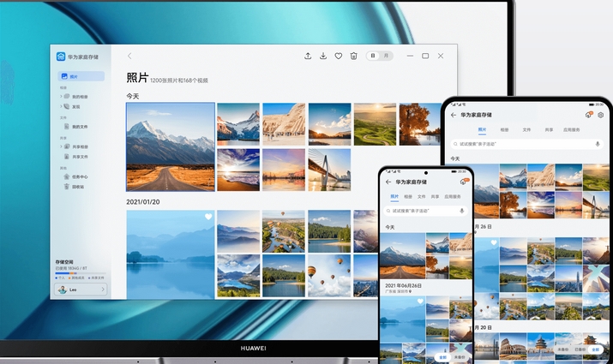Viewport: 613px width, 364px height.
Task: Select 全部 filter on the phone
Action: click(443, 357)
